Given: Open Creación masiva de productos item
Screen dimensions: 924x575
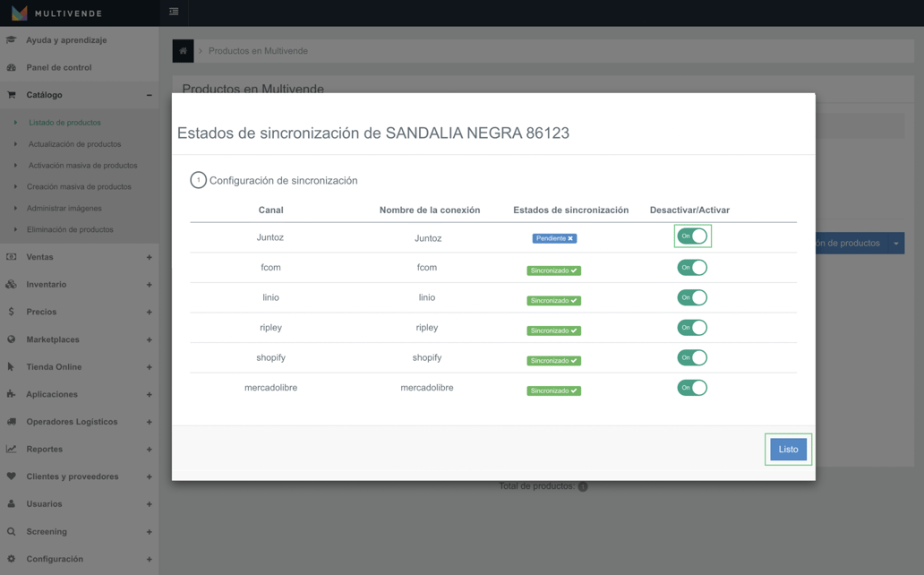Looking at the screenshot, I should 79,186.
